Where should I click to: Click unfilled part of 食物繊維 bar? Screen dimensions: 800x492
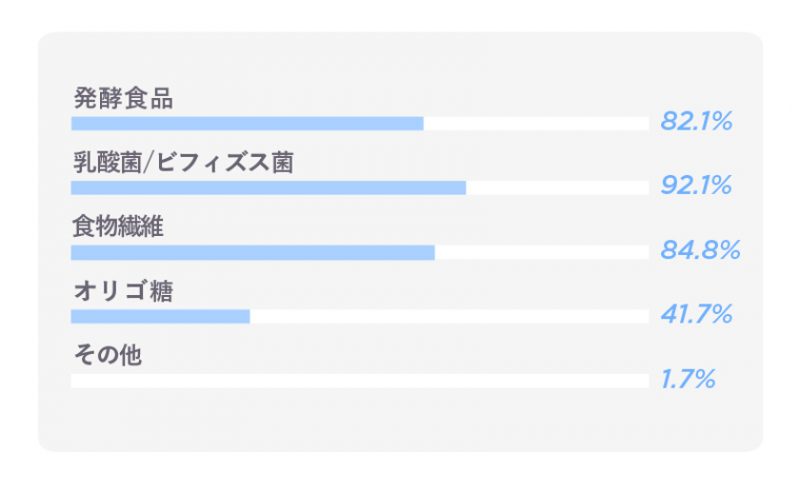542,253
